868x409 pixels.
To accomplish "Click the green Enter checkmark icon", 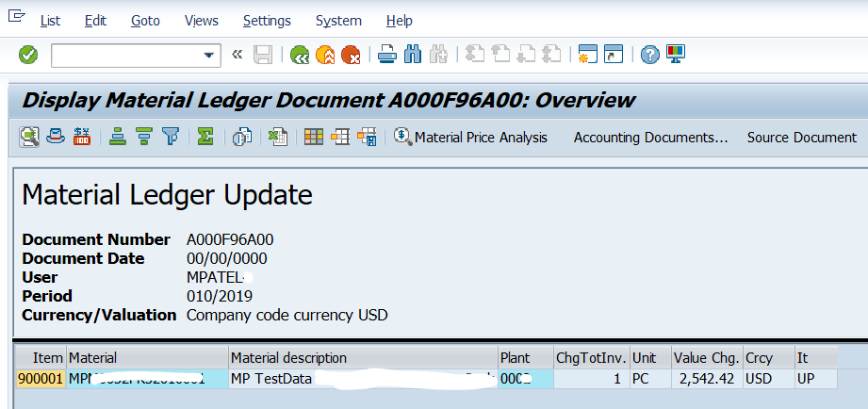I will click(x=28, y=56).
